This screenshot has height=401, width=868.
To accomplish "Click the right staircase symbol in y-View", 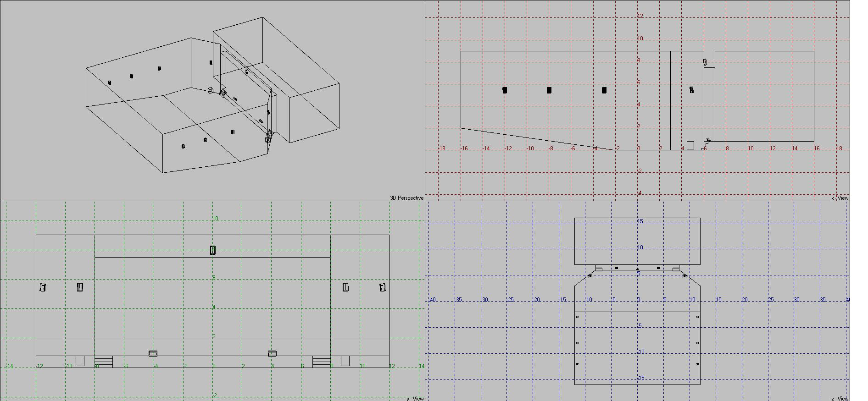I will pos(321,362).
